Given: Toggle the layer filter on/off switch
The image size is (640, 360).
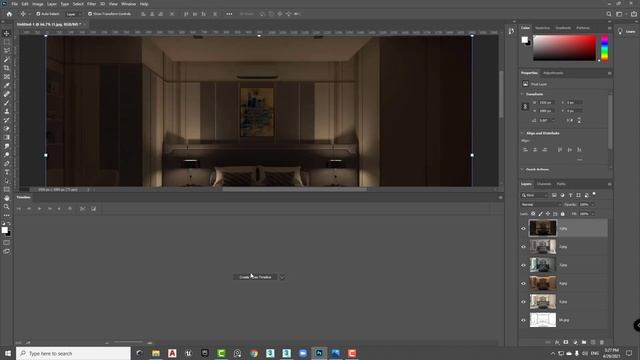Looking at the screenshot, I should [594, 194].
